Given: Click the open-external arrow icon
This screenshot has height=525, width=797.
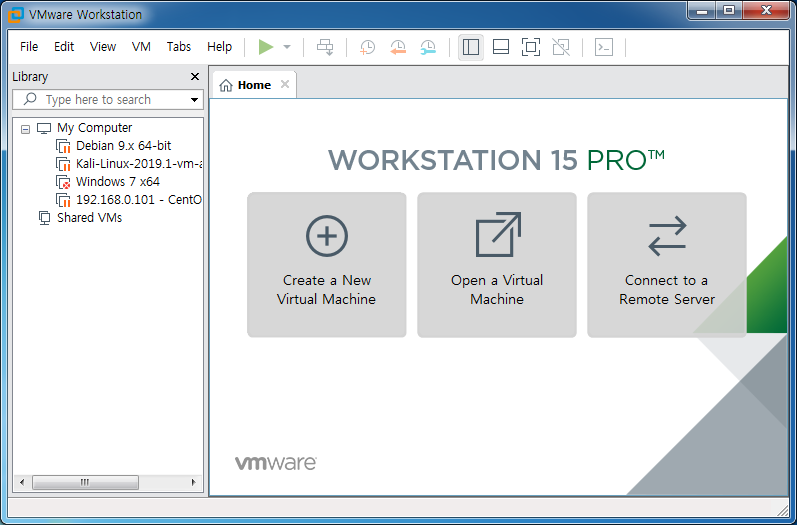Looking at the screenshot, I should pyautogui.click(x=498, y=234).
